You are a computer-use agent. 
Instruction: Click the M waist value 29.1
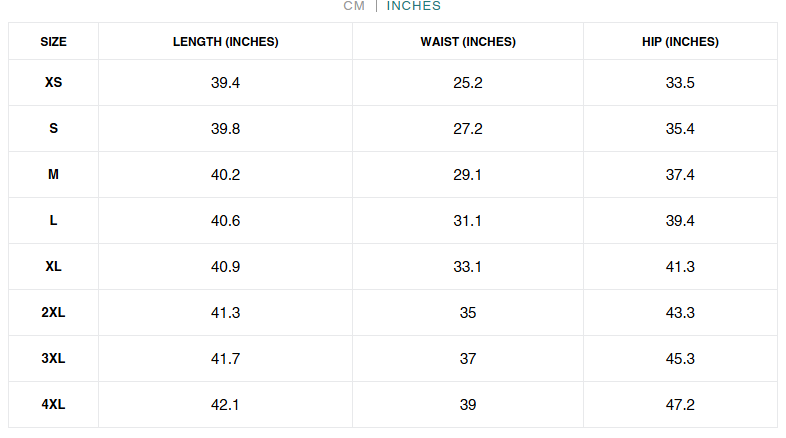click(468, 175)
